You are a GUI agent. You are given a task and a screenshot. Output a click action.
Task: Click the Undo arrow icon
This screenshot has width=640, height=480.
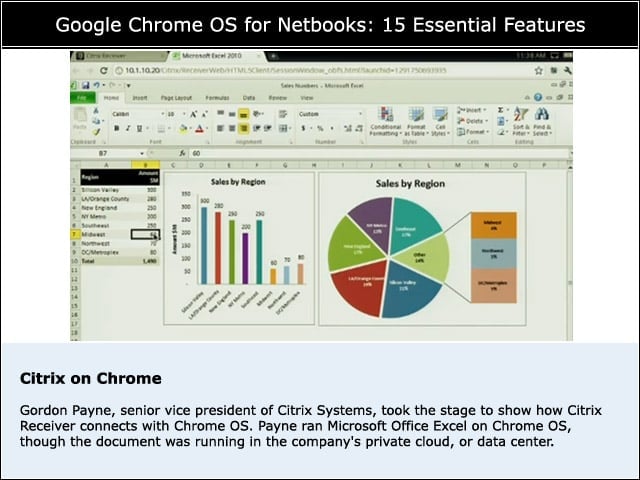click(96, 85)
